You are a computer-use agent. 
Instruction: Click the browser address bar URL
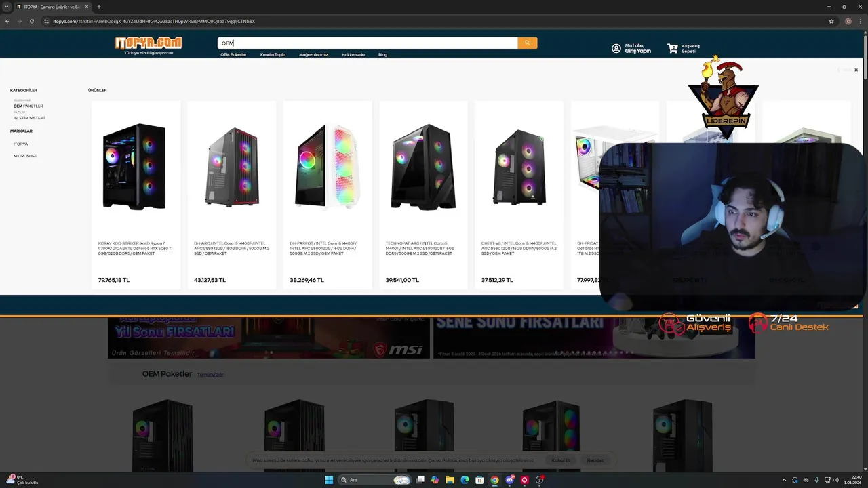(x=154, y=21)
